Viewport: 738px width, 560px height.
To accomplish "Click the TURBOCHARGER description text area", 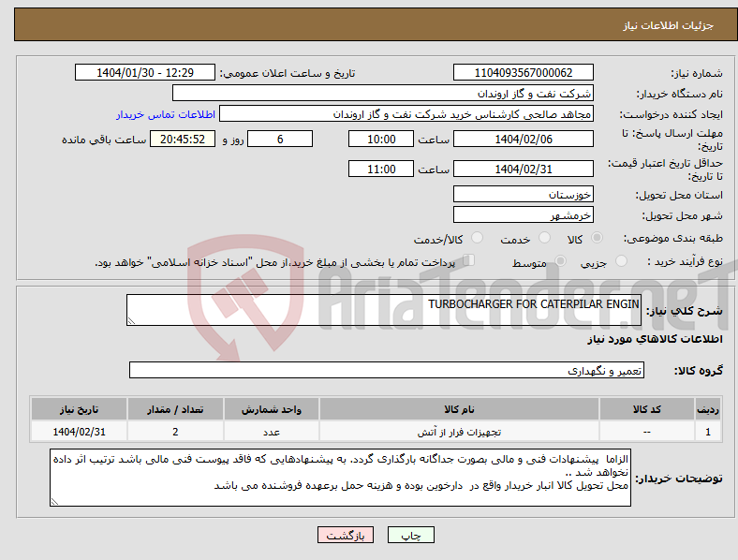I will pyautogui.click(x=384, y=310).
